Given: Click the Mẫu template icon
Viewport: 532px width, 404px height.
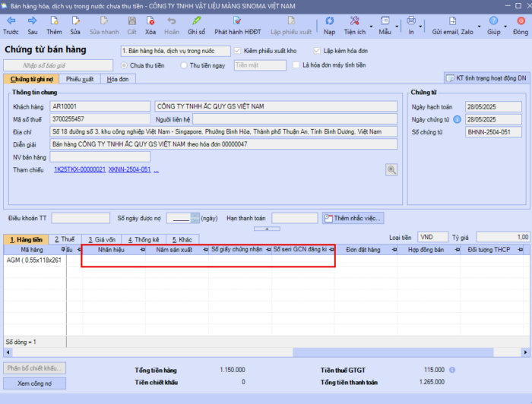Looking at the screenshot, I should point(385,21).
